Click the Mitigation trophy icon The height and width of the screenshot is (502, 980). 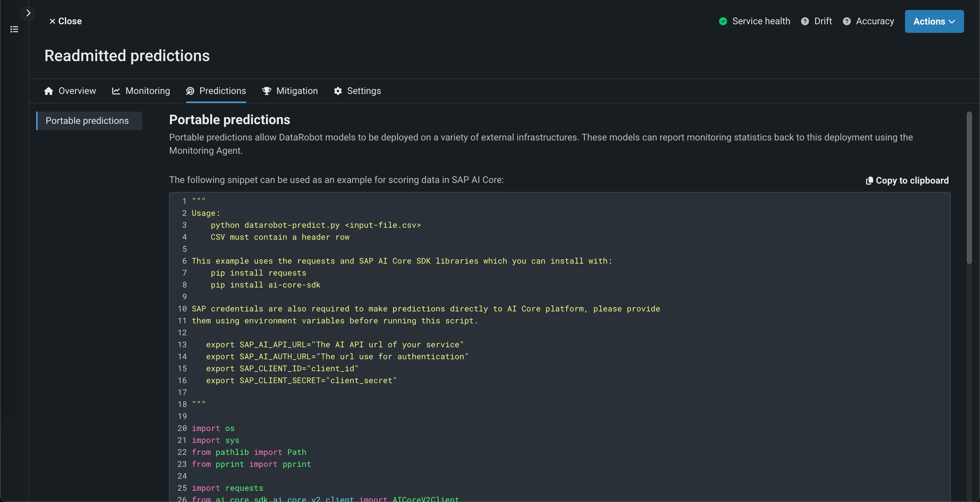[267, 91]
